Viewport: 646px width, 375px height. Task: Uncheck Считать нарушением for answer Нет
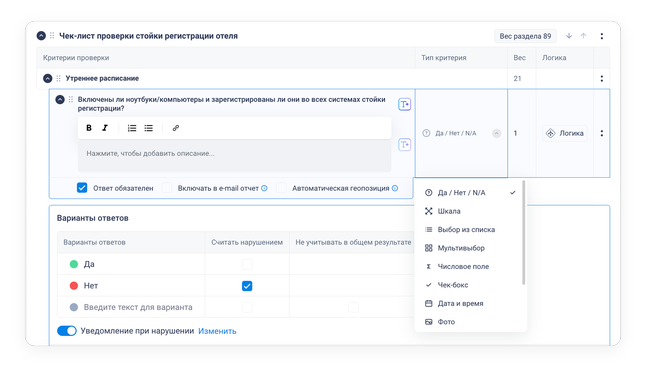247,286
